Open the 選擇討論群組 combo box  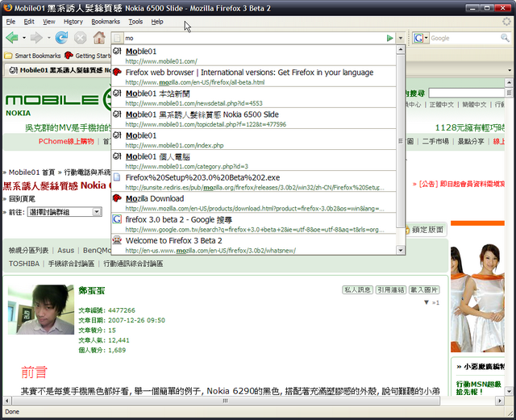coord(64,212)
